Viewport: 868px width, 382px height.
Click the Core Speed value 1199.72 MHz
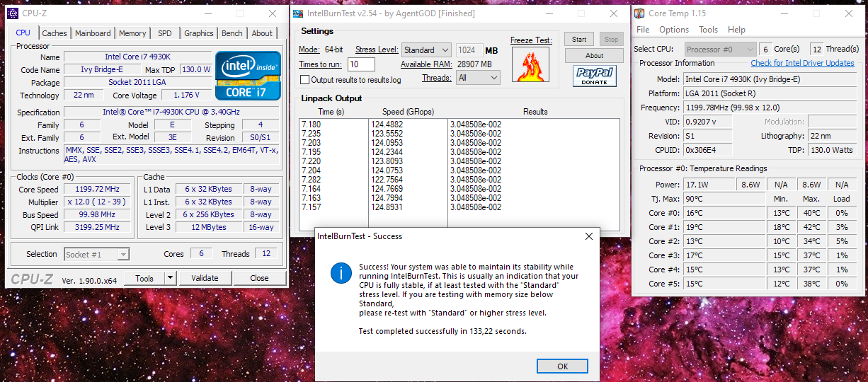coord(97,189)
